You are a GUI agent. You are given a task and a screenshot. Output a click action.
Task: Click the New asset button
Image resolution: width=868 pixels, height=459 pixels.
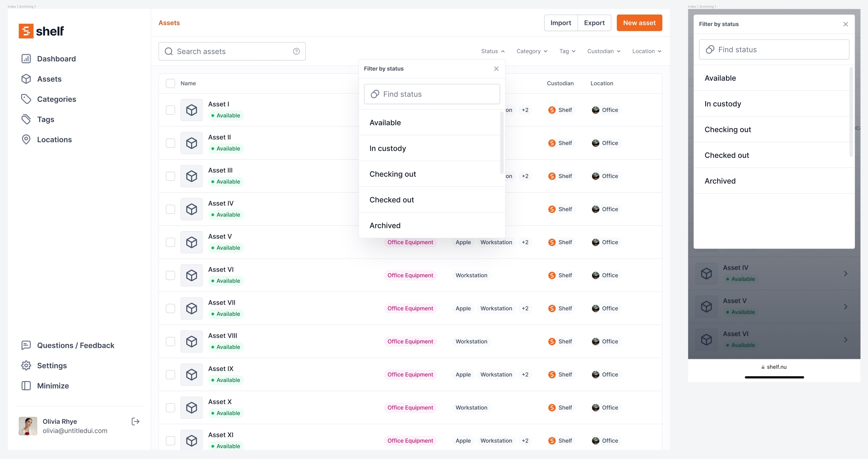click(x=639, y=23)
